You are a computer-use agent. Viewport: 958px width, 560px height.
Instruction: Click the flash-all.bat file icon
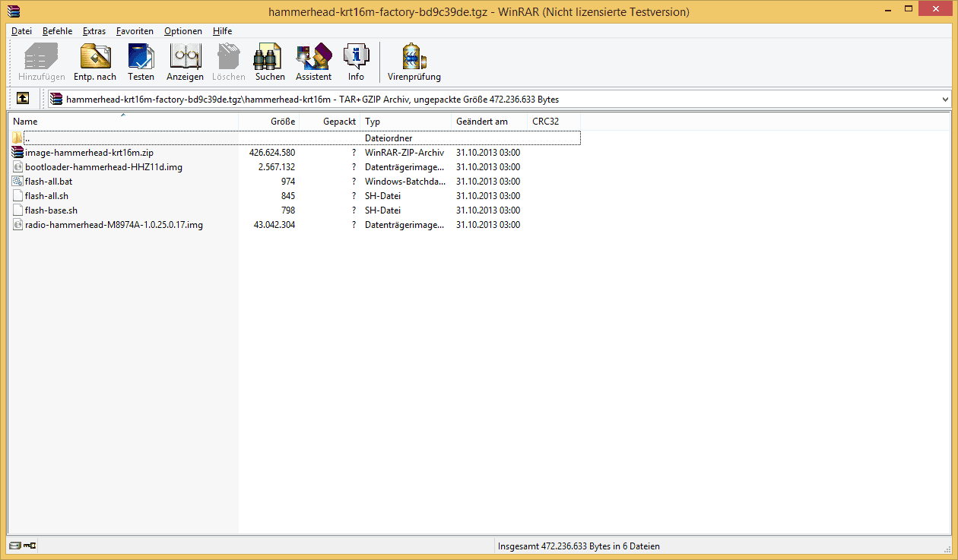[x=17, y=181]
